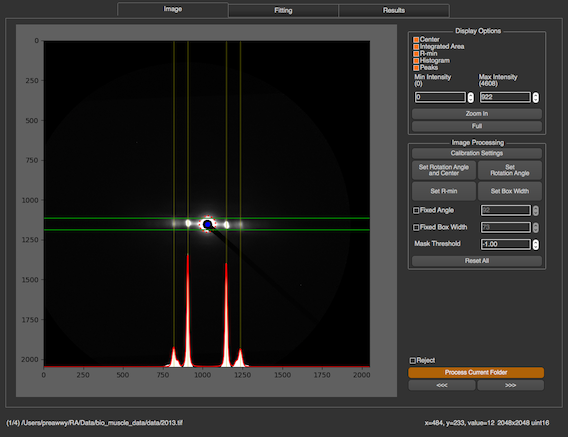Switch to the Fitting tab
Screen dimensions: 568x437
pos(283,11)
